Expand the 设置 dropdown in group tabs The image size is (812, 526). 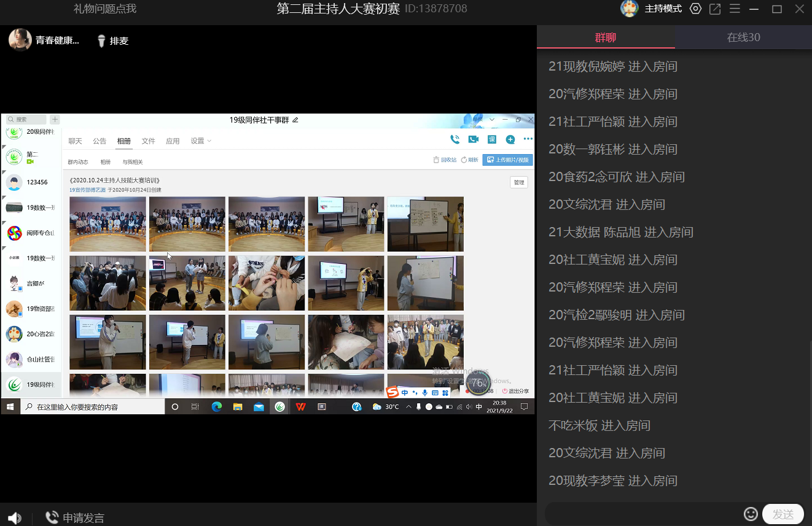(201, 141)
